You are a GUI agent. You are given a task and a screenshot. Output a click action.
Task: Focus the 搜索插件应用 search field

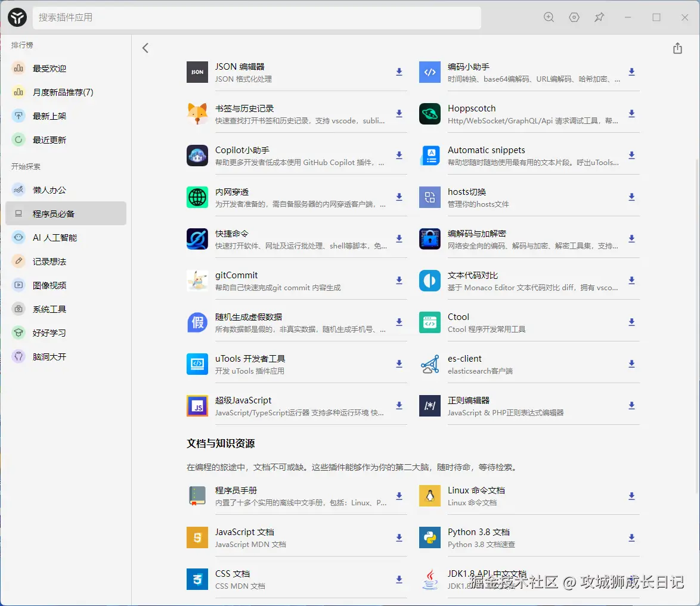pyautogui.click(x=257, y=17)
